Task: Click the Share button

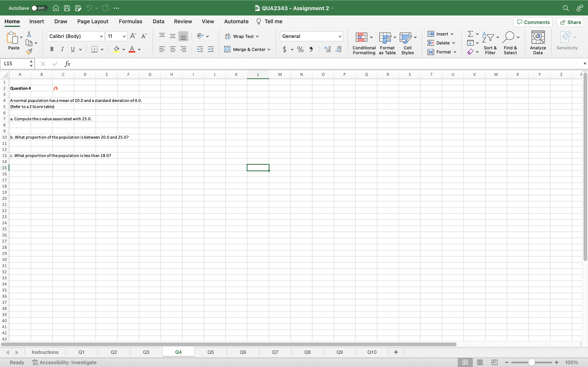Action: [570, 22]
